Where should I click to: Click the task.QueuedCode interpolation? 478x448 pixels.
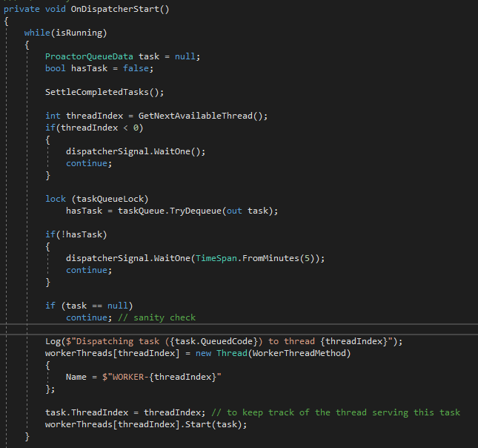(x=213, y=341)
